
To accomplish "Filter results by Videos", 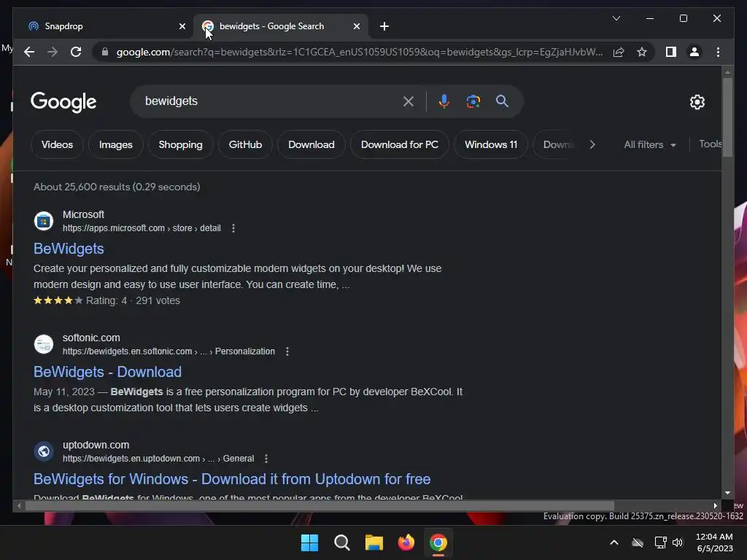I will (57, 144).
